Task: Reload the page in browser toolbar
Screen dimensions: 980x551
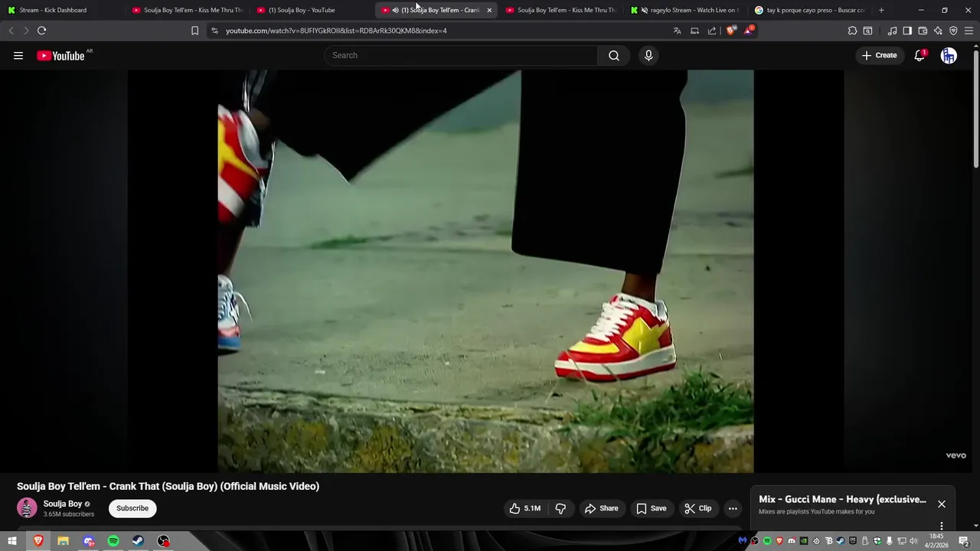Action: [41, 31]
